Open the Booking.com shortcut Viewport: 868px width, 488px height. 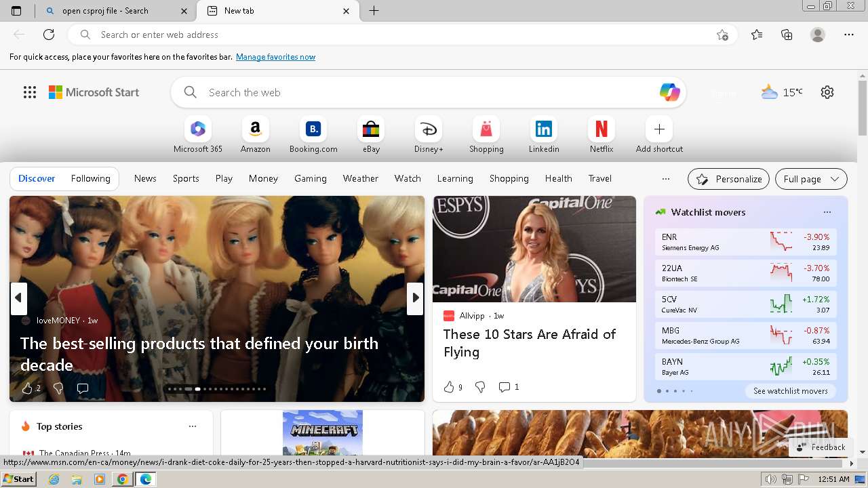click(313, 135)
